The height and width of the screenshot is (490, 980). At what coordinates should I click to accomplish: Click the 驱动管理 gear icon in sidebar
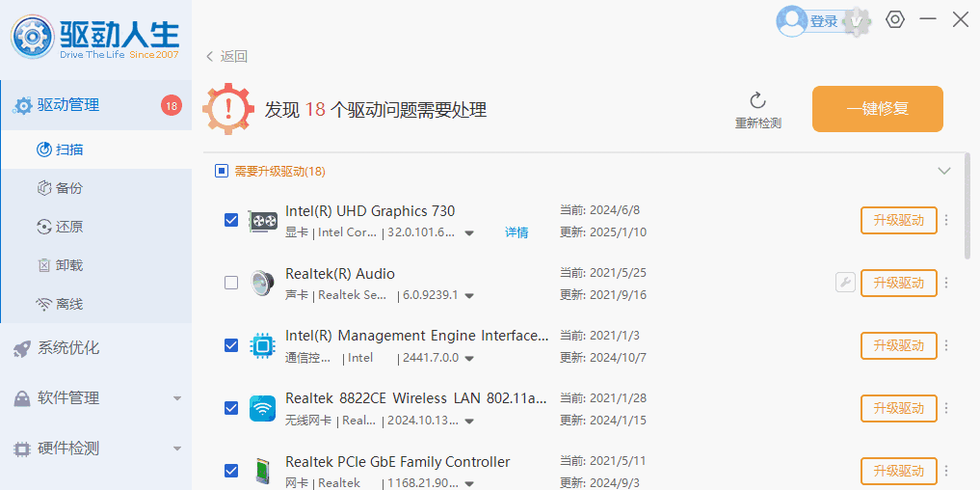point(23,106)
